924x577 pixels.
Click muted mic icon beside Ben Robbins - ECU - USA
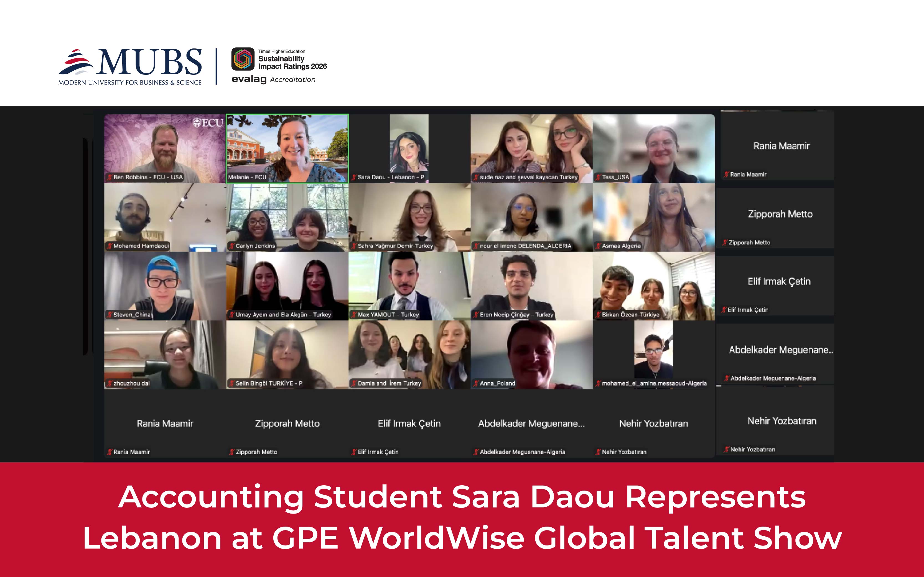tap(110, 177)
